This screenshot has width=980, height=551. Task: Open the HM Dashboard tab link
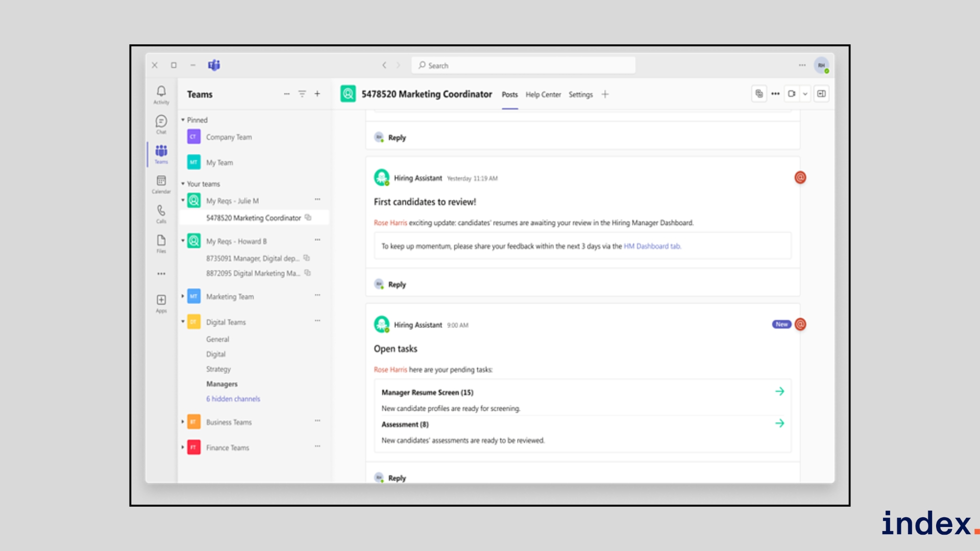[x=652, y=246]
